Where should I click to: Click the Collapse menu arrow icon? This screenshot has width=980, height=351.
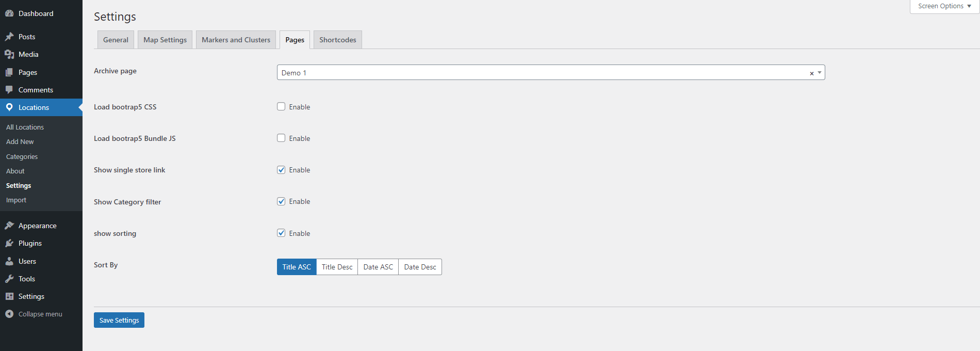click(9, 314)
